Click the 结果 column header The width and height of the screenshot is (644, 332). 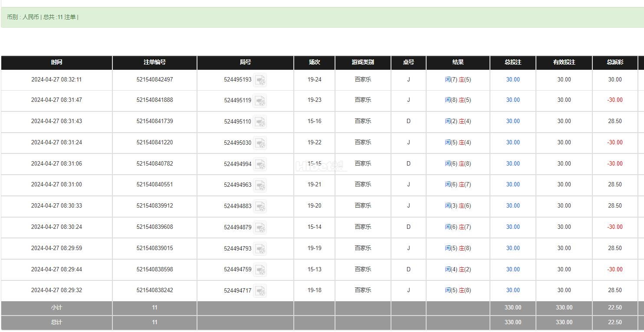click(x=458, y=62)
